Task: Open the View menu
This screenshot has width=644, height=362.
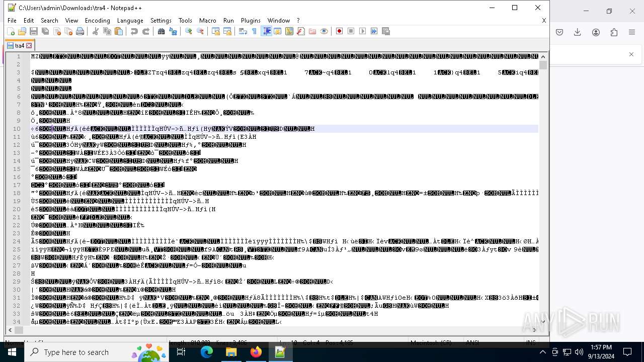Action: [x=71, y=21]
